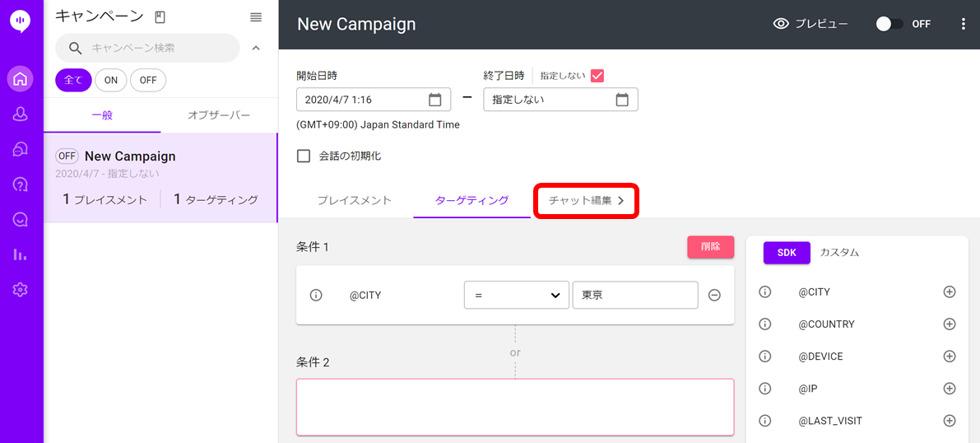Select the ターゲティング tab
Screen dimensions: 980x443
471,201
